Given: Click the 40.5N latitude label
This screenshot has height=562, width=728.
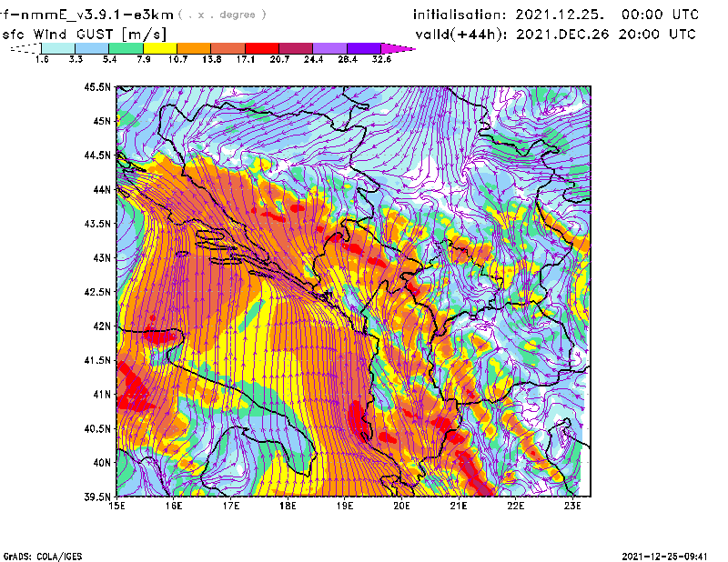Looking at the screenshot, I should [x=97, y=429].
